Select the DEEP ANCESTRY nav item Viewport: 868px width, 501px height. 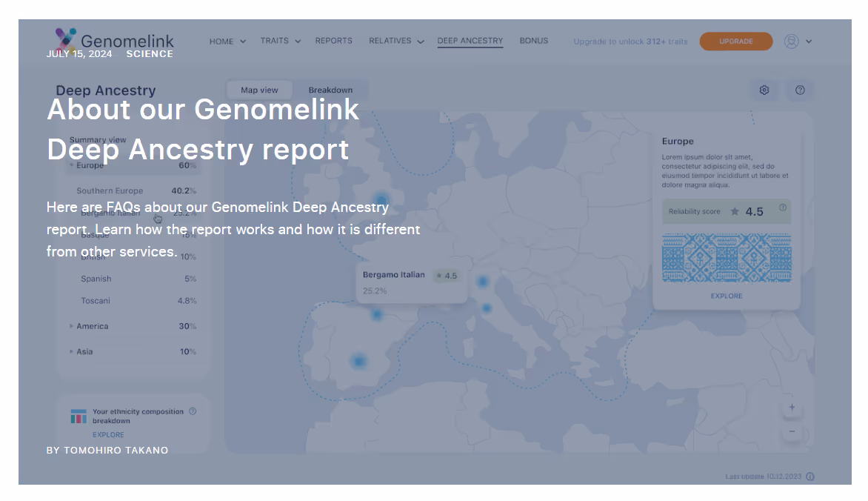(x=470, y=41)
